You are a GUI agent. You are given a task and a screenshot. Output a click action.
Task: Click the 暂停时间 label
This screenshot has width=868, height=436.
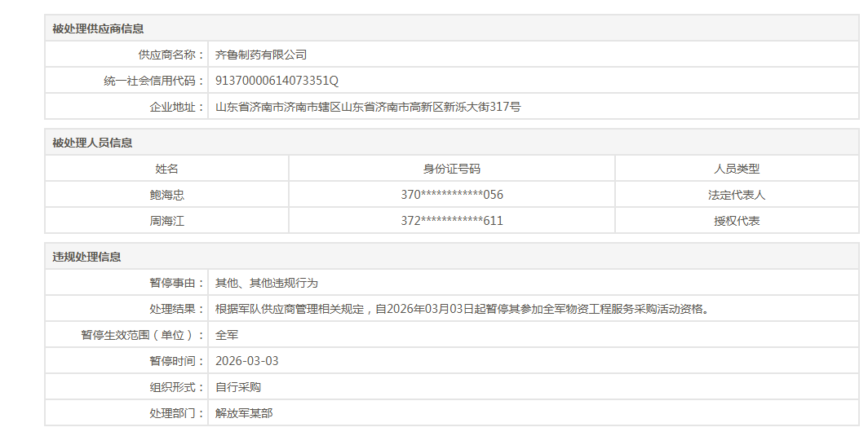click(177, 361)
